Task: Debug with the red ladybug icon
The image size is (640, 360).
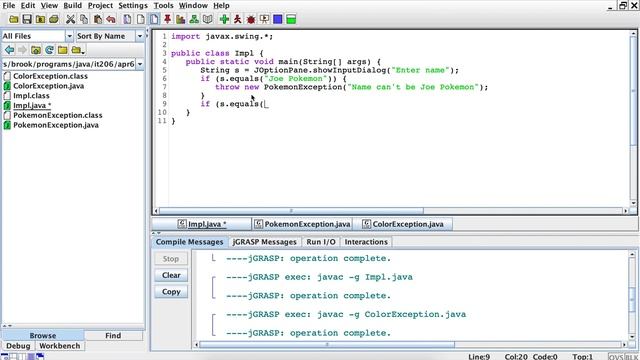Action: click(251, 19)
